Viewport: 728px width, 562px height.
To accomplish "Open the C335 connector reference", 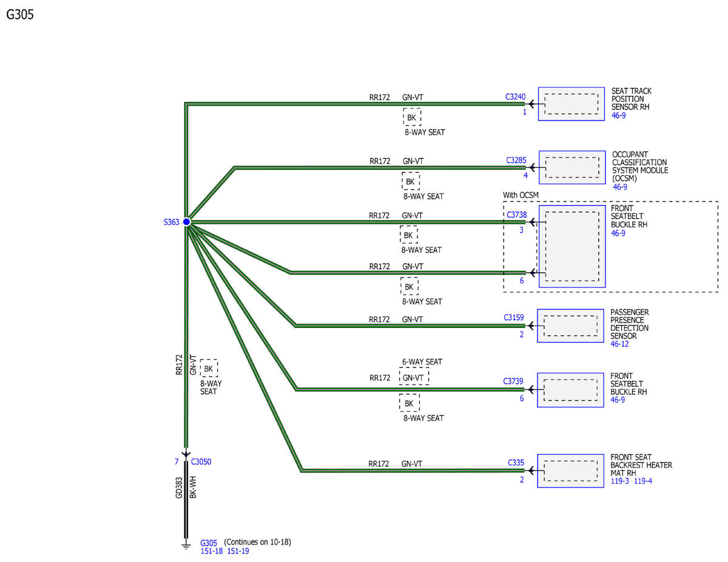I will pyautogui.click(x=516, y=463).
